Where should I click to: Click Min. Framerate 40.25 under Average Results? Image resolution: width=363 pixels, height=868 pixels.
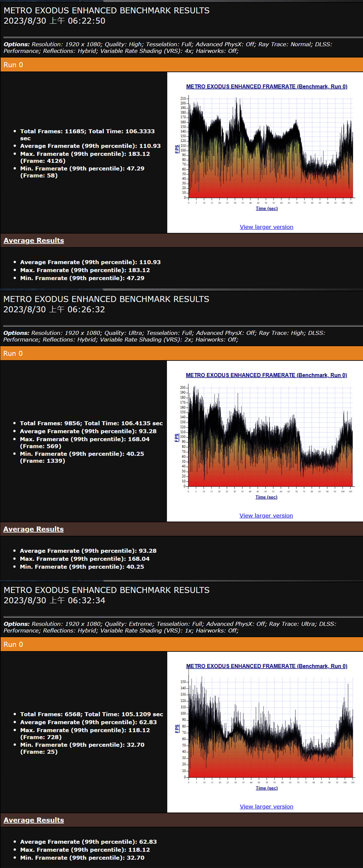click(x=82, y=567)
